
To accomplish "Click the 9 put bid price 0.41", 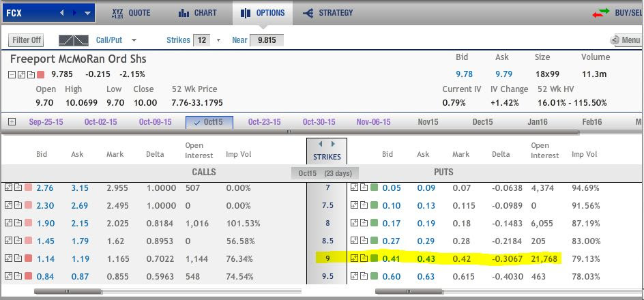I will point(391,258).
